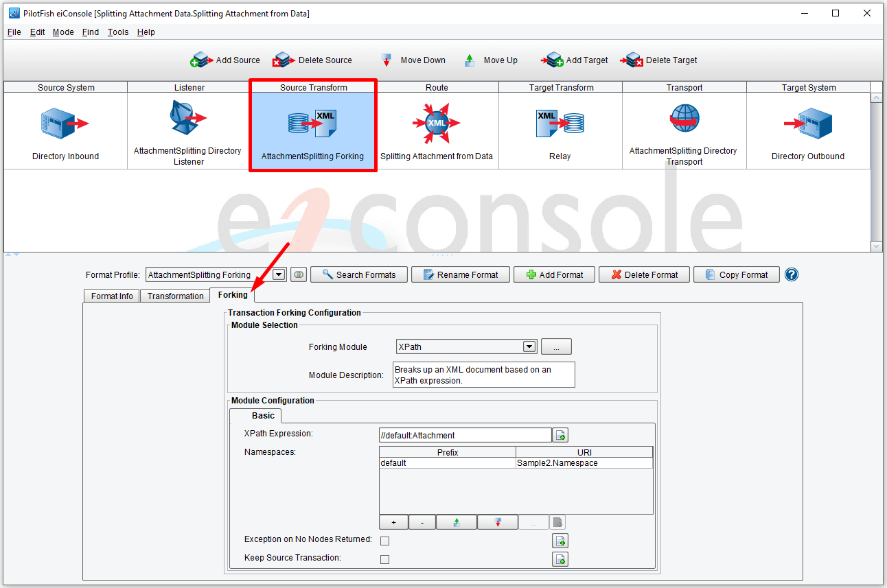
Task: Open the Help menu
Action: pyautogui.click(x=146, y=32)
